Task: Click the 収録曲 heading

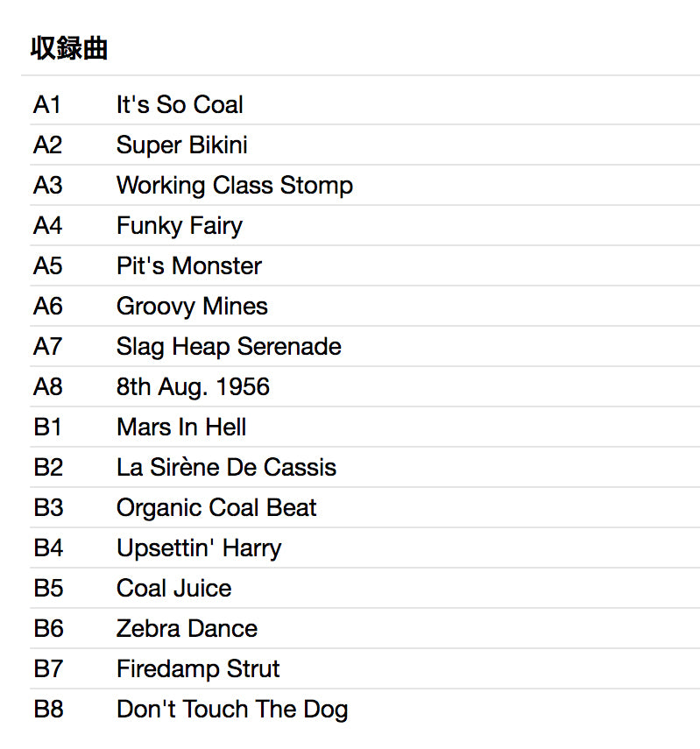Action: (x=69, y=48)
